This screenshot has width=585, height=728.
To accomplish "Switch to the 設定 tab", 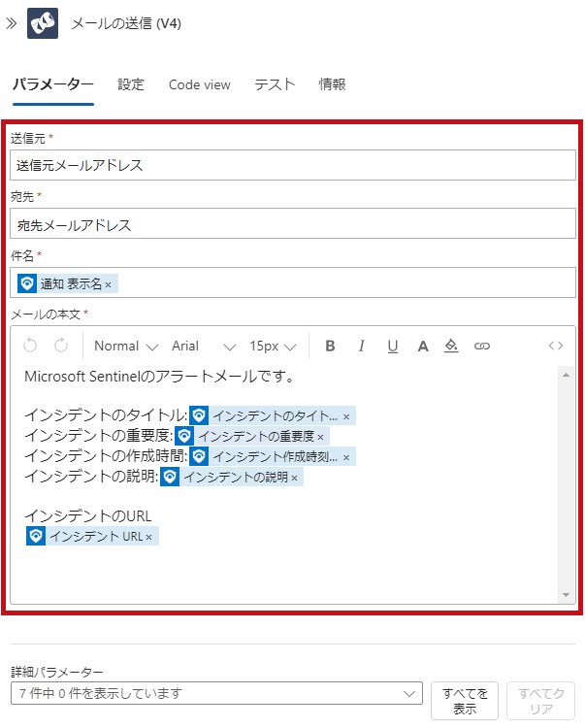I will (x=131, y=84).
